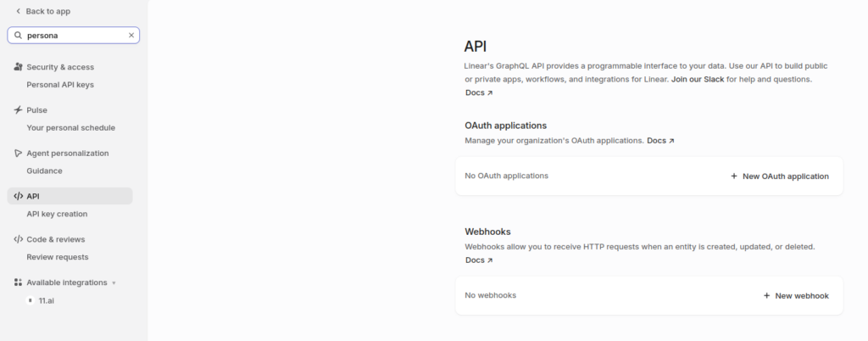Image resolution: width=868 pixels, height=341 pixels.
Task: Click the plus icon for New OAuth application
Action: (734, 176)
